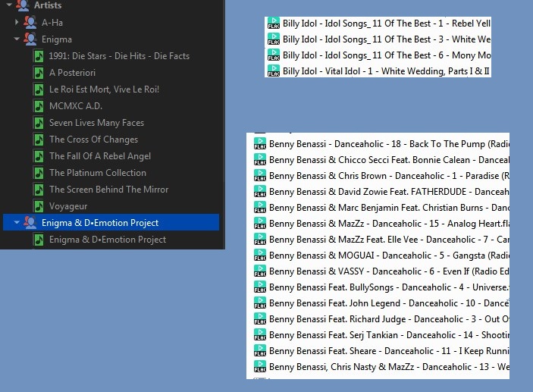Click the Enigma artist icon
Image resolution: width=533 pixels, height=392 pixels.
[30, 39]
